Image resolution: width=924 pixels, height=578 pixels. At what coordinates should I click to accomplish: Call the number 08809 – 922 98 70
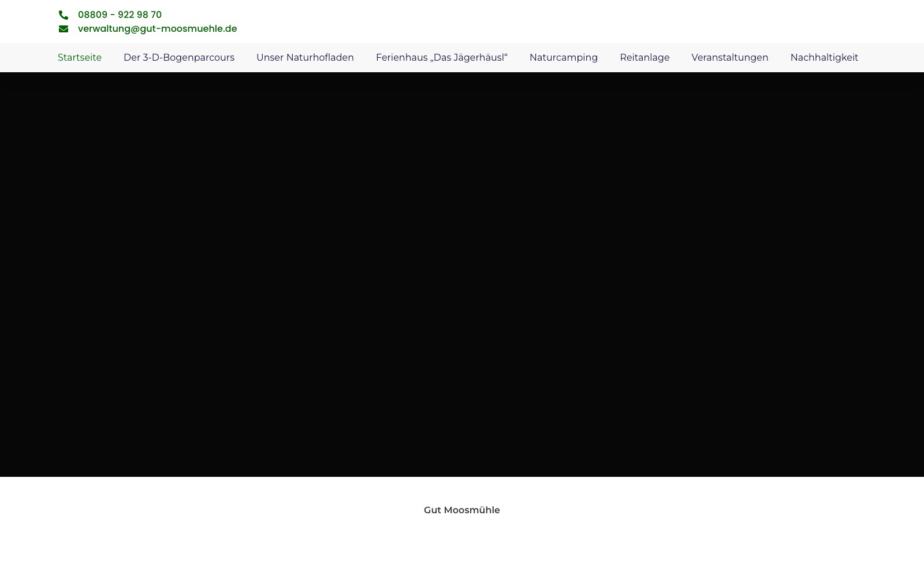point(120,15)
